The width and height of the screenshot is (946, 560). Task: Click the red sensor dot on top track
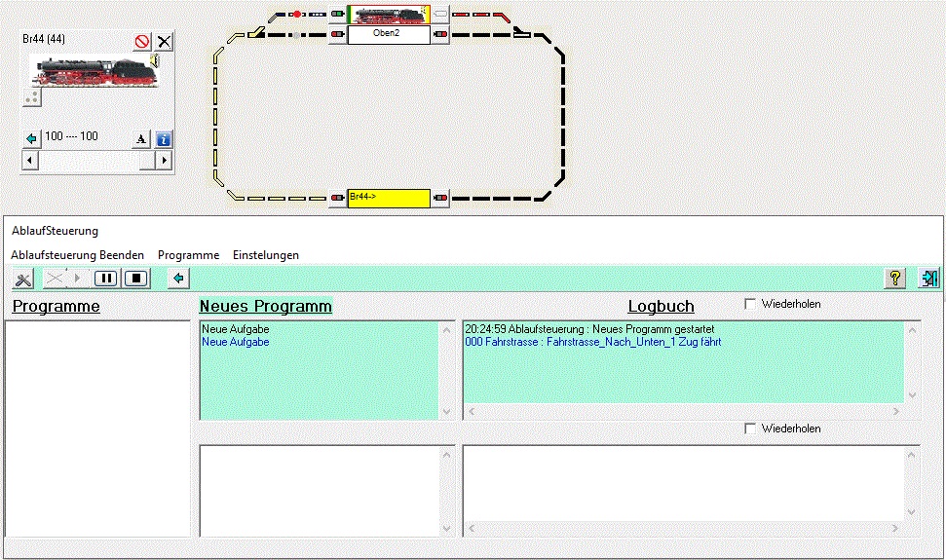click(297, 14)
